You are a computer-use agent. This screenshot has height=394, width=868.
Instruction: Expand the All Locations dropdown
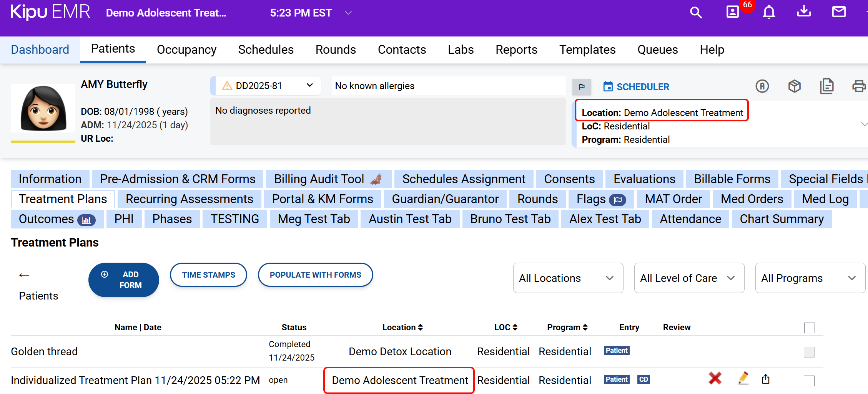568,278
